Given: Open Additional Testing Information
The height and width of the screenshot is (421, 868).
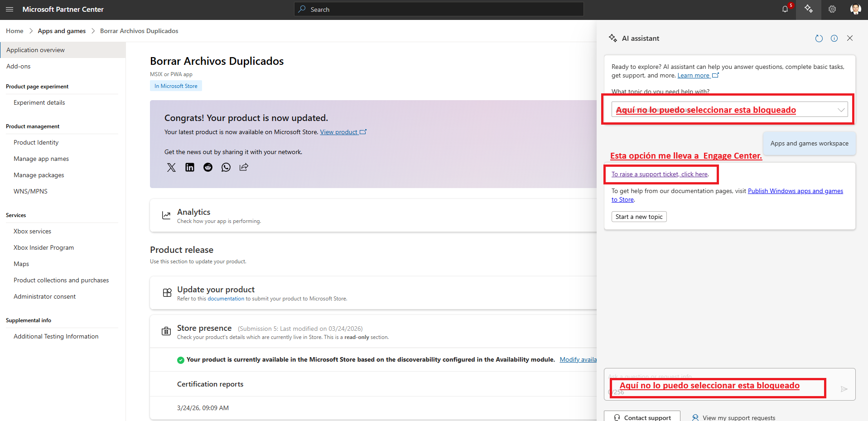Looking at the screenshot, I should click(56, 336).
